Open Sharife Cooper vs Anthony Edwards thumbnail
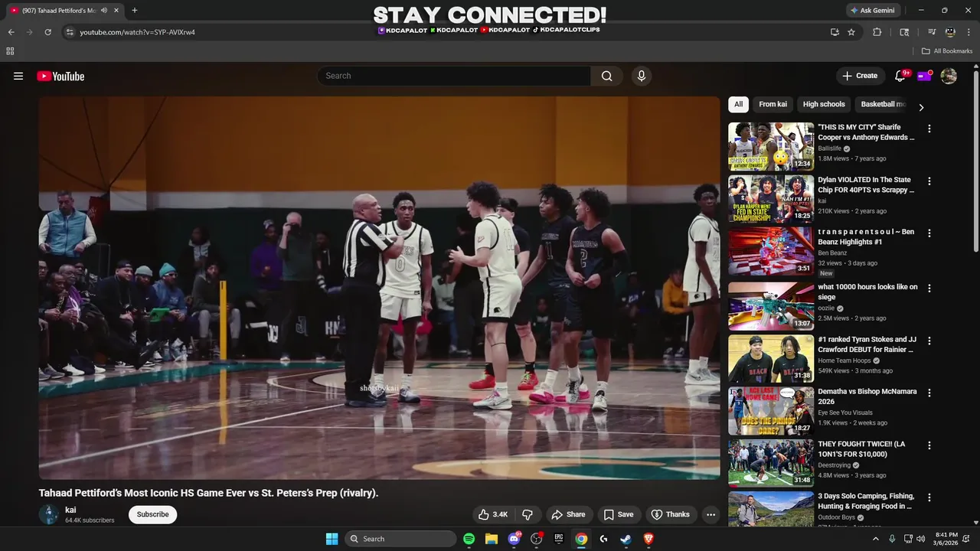980x551 pixels. point(771,146)
